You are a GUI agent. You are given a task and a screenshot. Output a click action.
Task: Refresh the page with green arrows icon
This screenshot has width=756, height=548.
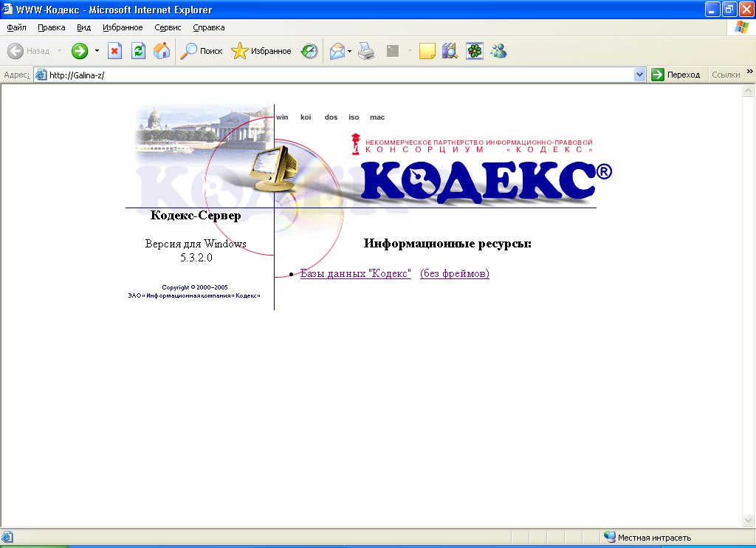pos(138,51)
